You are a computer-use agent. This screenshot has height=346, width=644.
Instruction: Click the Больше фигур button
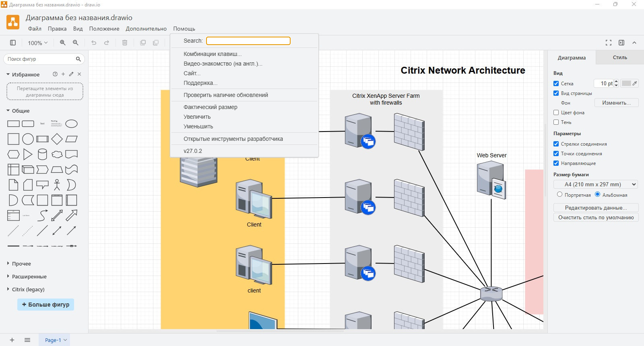[45, 305]
